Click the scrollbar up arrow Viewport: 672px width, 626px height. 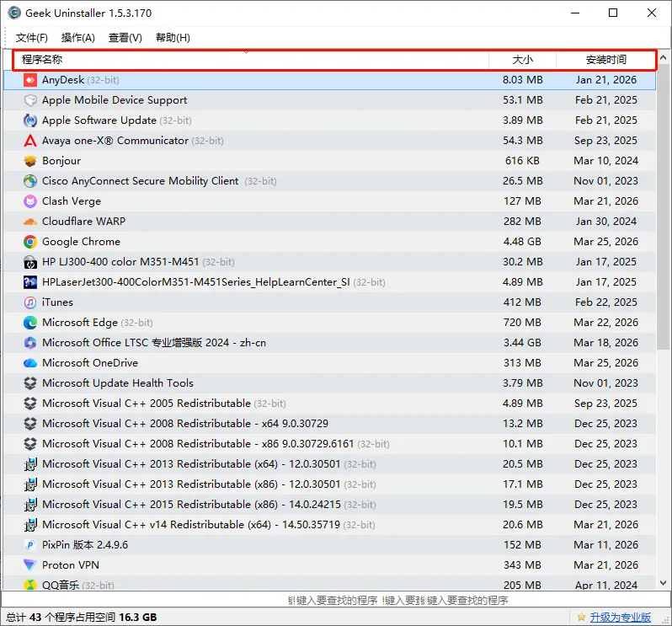(x=663, y=57)
